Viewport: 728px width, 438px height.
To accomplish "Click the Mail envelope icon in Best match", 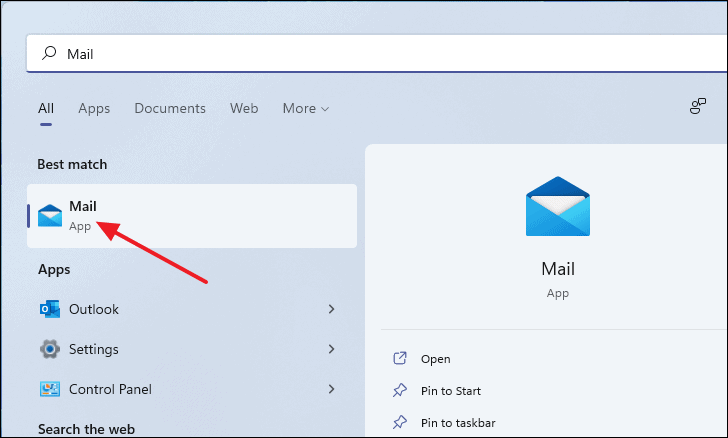I will (x=50, y=216).
